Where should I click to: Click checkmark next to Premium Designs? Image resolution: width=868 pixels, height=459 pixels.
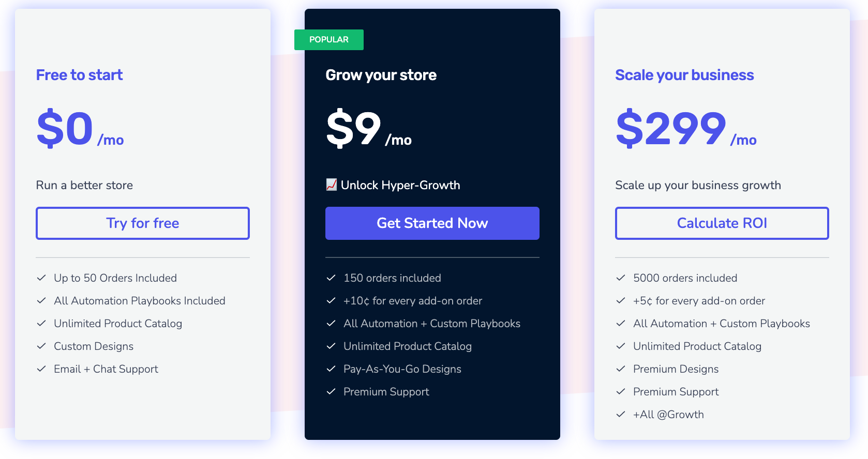coord(621,369)
